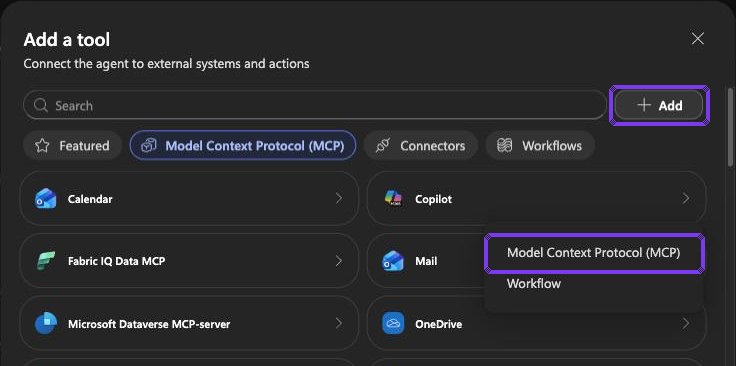Expand the Fabric IQ Data MCP chevron

pos(338,261)
